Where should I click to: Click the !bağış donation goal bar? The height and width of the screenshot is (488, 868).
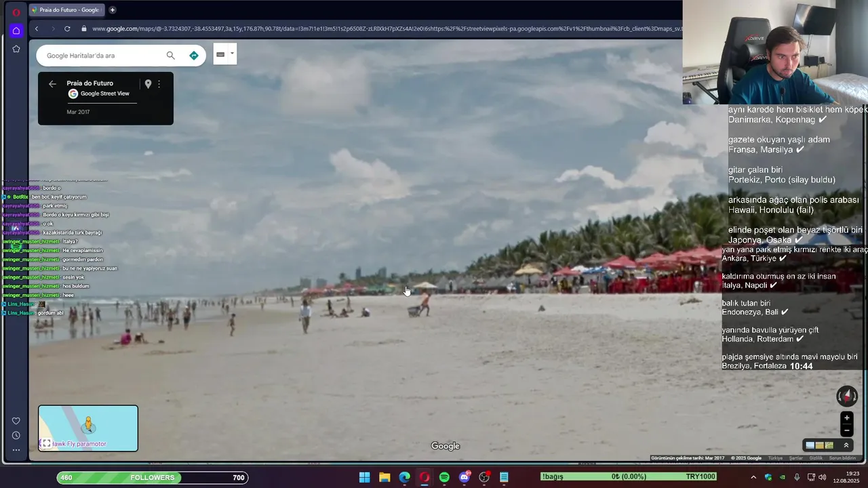629,477
